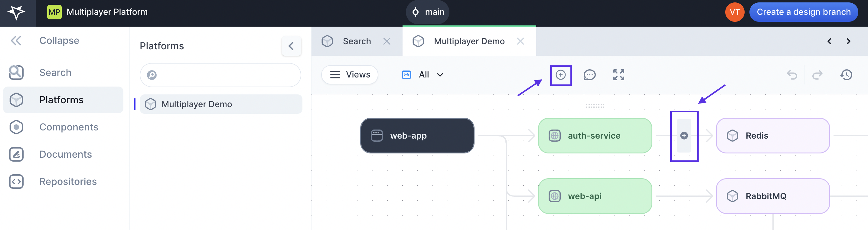Open the Views menu button

click(x=350, y=74)
